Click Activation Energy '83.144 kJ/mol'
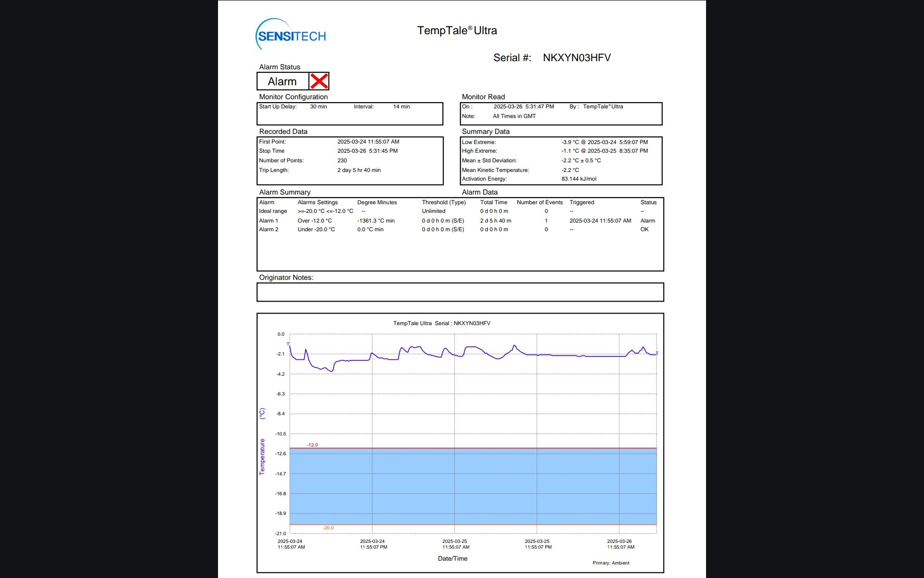 click(x=579, y=179)
